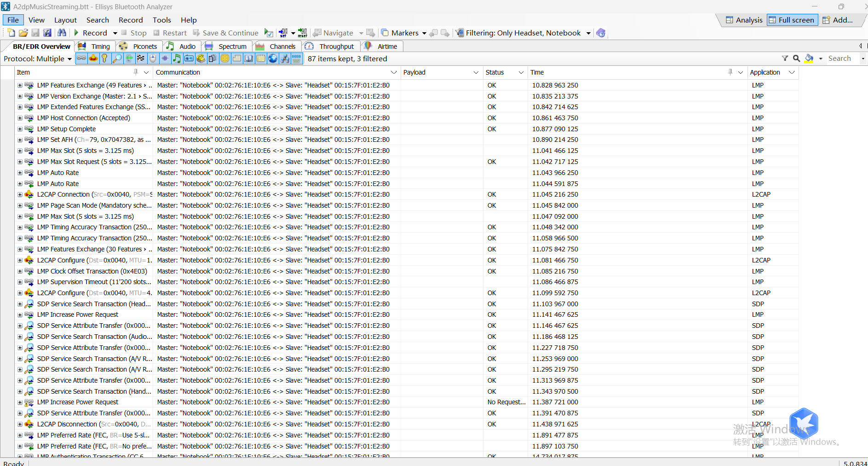The image size is (868, 466).
Task: Toggle the globe network protocol filter
Action: click(x=273, y=58)
